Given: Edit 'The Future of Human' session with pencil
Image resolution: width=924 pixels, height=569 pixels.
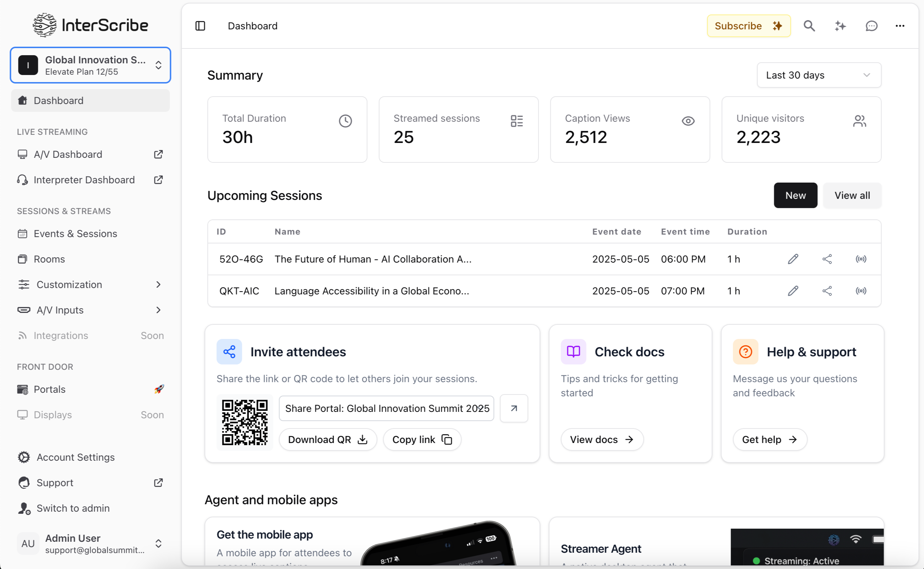Looking at the screenshot, I should [793, 259].
